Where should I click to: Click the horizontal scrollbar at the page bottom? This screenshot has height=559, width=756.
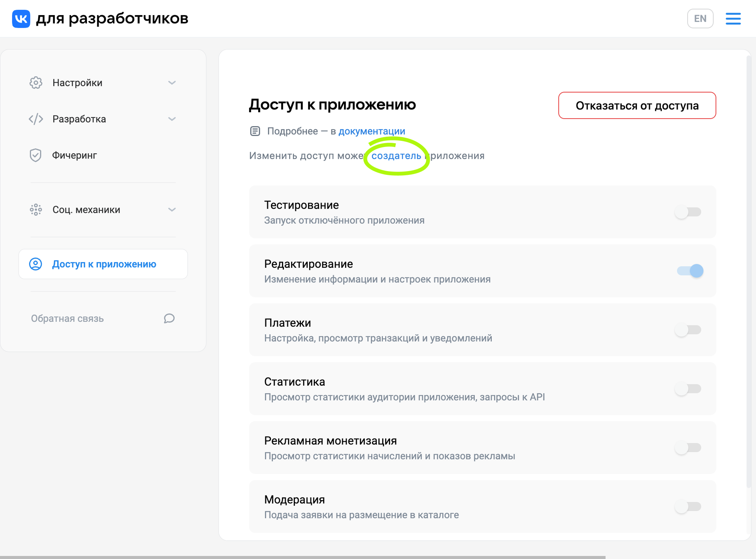point(302,557)
